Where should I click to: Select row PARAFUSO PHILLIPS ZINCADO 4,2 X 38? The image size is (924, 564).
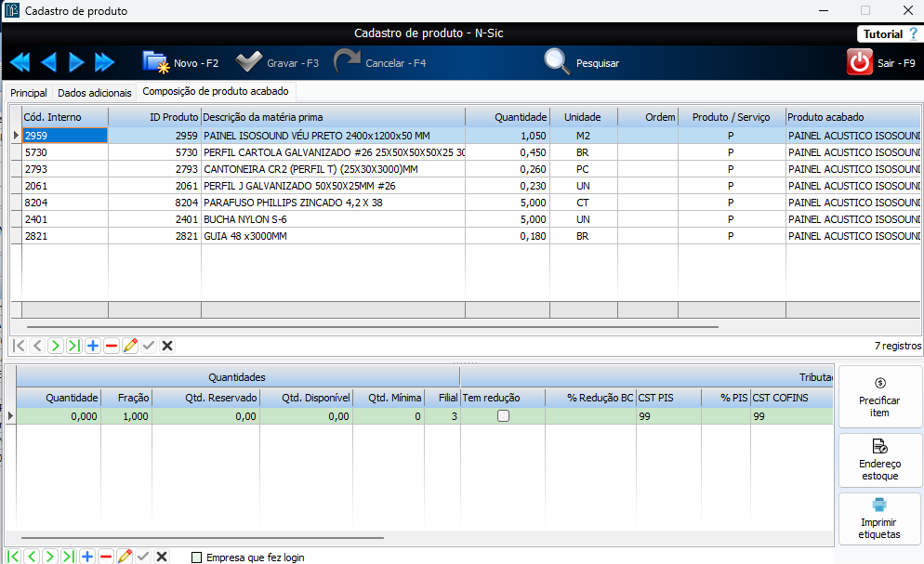[x=466, y=203]
